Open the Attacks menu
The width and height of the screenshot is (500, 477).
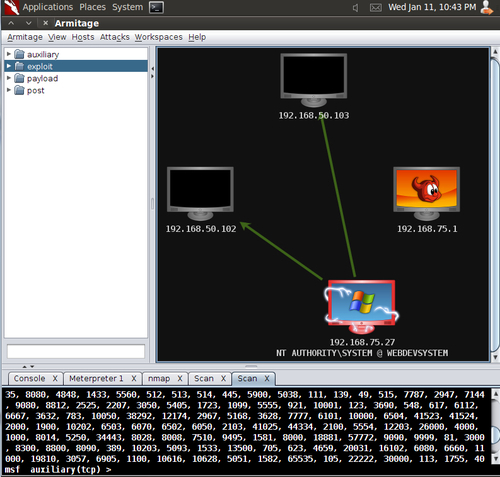(115, 37)
